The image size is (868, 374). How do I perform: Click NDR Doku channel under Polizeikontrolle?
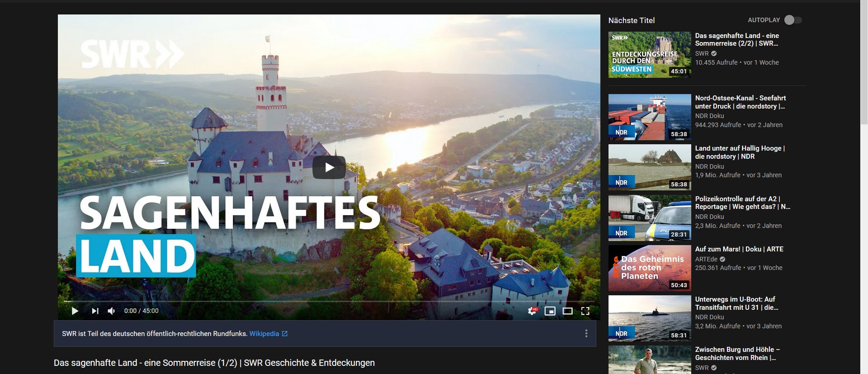[x=710, y=217]
